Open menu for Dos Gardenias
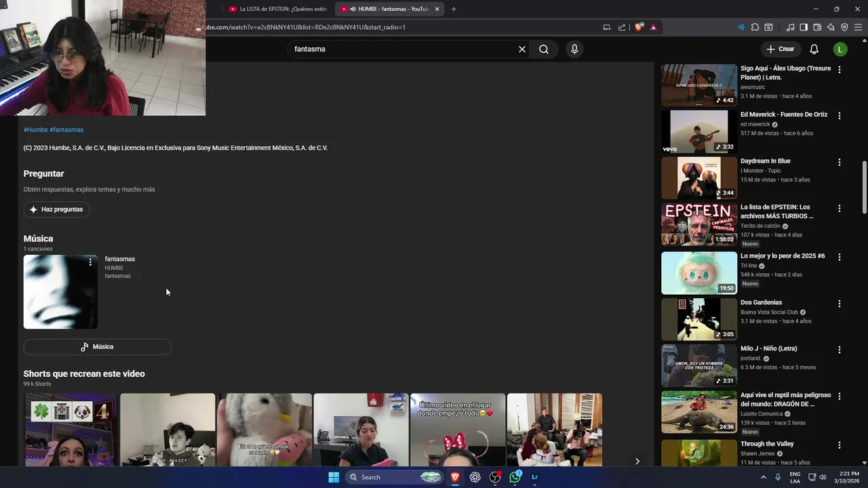Image resolution: width=868 pixels, height=488 pixels. click(x=840, y=304)
